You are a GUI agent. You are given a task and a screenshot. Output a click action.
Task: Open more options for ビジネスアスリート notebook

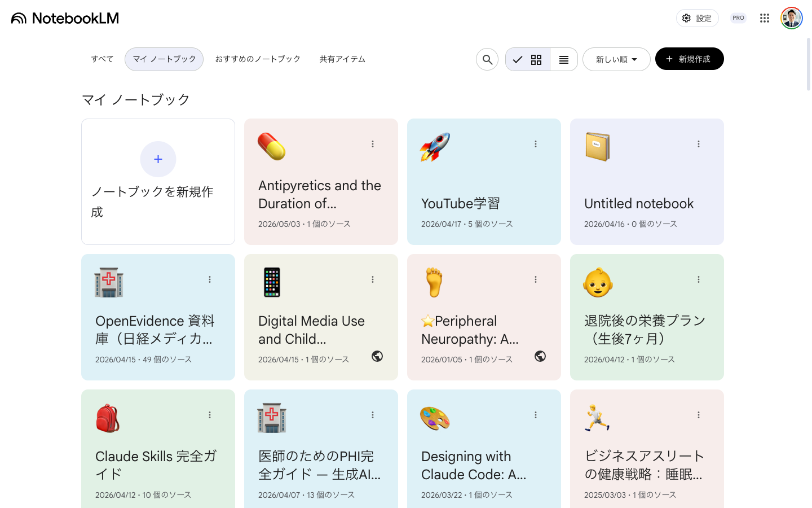pos(699,415)
